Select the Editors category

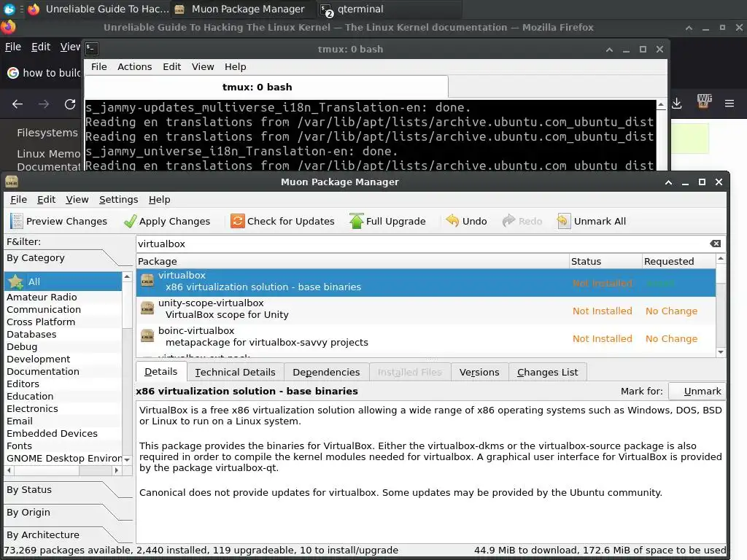[63, 384]
